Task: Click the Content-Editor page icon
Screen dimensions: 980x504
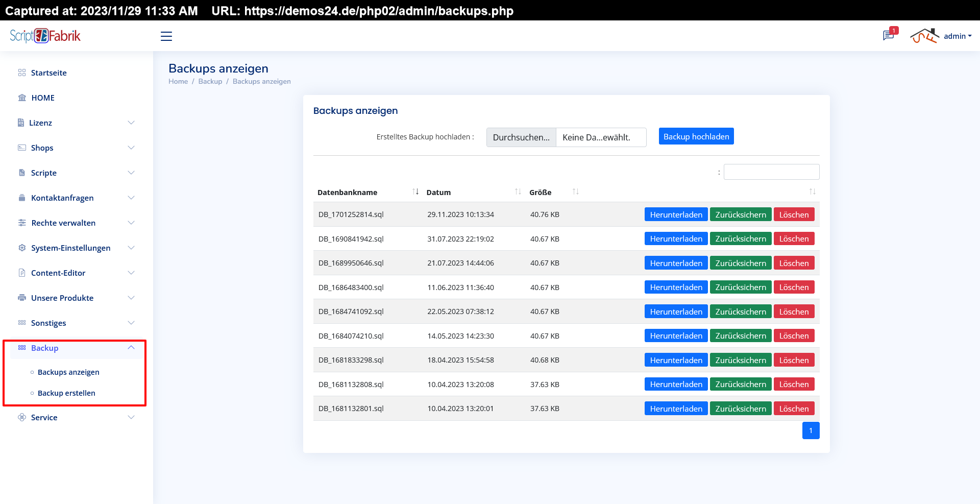Action: [22, 273]
